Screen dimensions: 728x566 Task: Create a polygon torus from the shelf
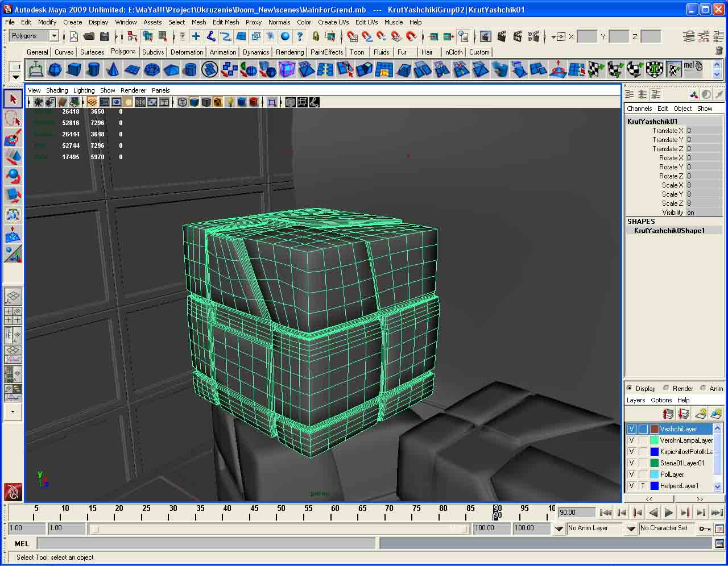(x=151, y=70)
